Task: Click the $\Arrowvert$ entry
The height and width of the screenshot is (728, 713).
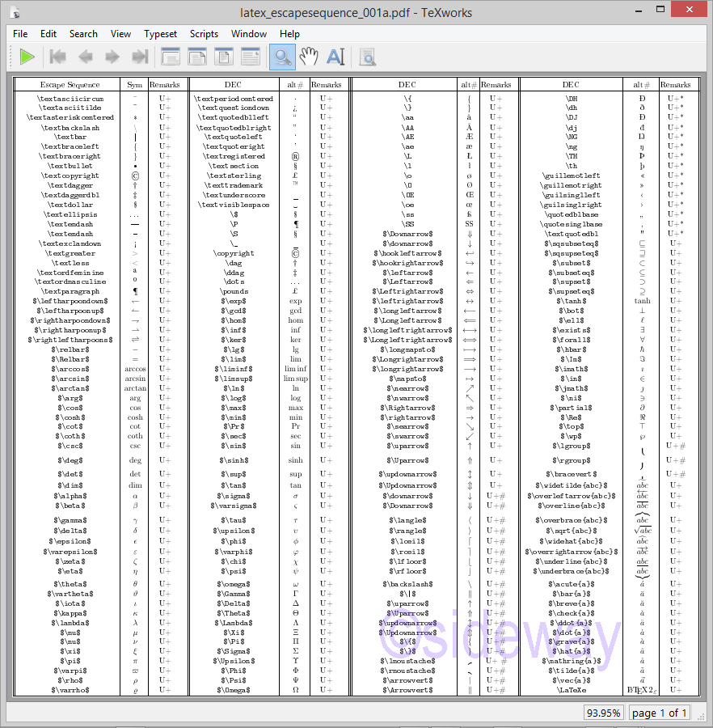Action: 407,690
